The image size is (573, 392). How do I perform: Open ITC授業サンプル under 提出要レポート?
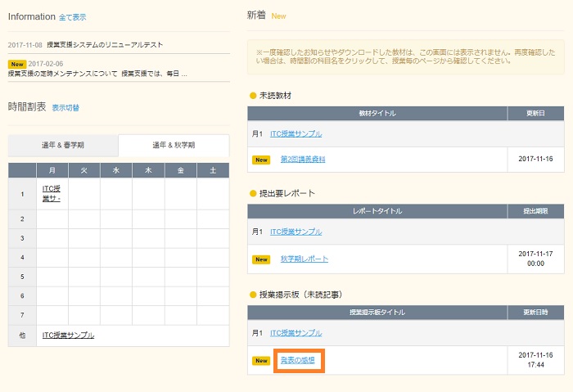296,232
